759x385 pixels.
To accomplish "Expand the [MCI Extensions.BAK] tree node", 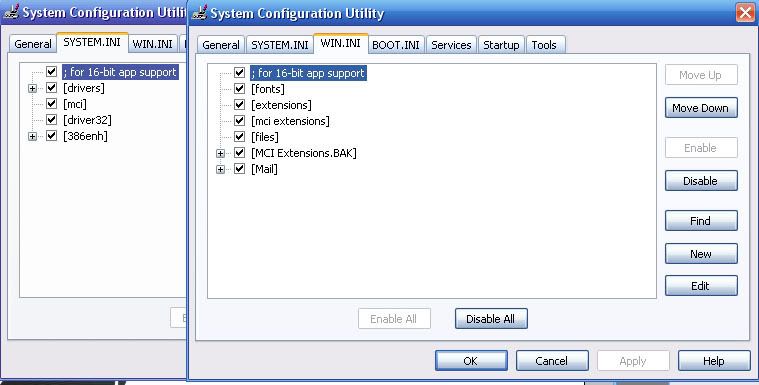I will (x=220, y=154).
